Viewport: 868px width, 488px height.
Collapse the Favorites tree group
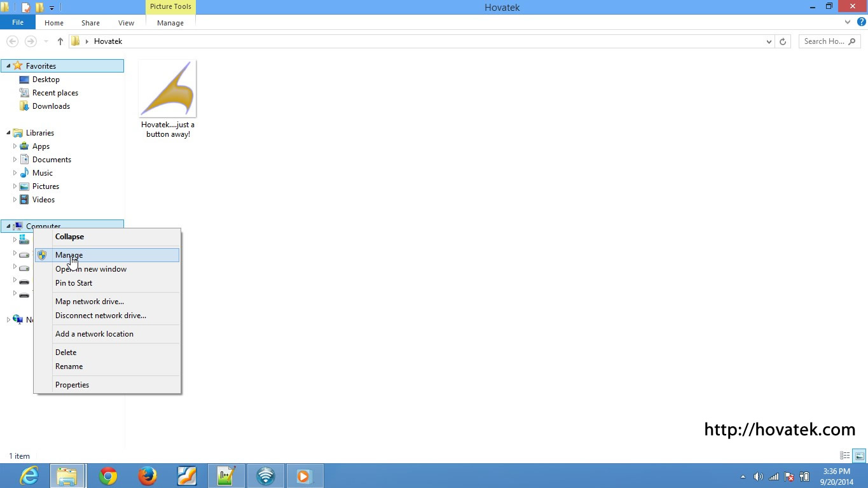[x=8, y=66]
